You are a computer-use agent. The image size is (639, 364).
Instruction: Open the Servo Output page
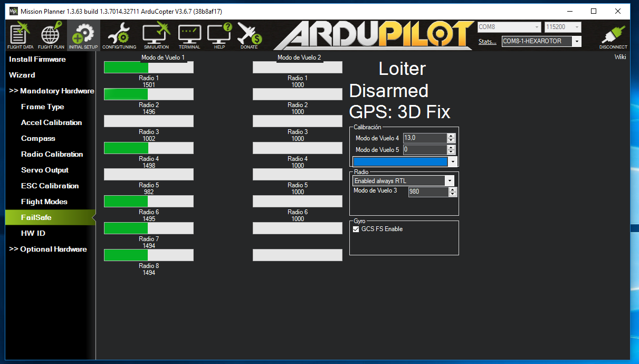(45, 170)
